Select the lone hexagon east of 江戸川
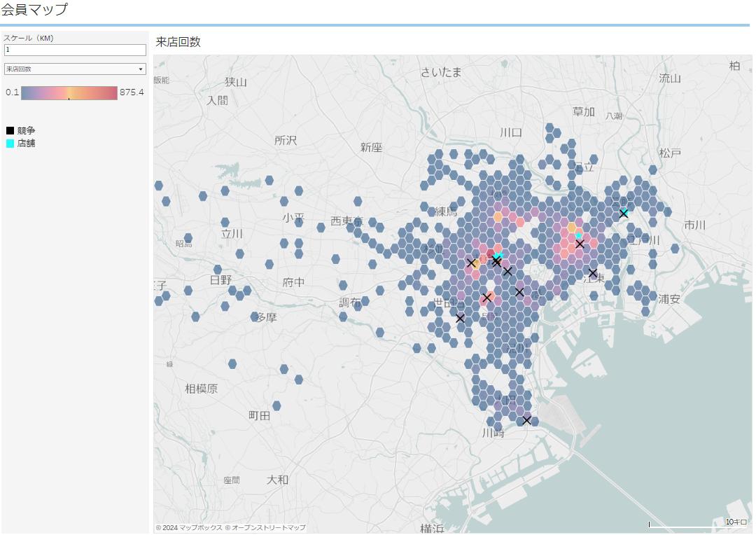The width and height of the screenshot is (756, 535). click(x=675, y=248)
